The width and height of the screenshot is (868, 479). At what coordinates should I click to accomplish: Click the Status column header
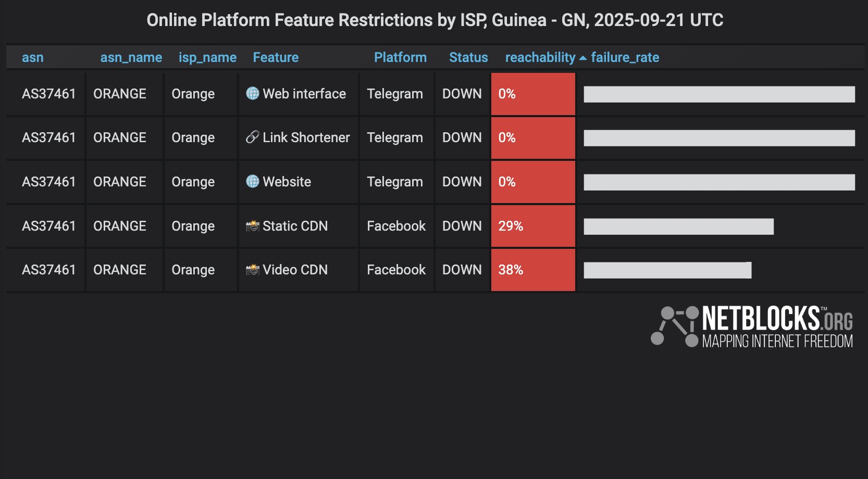tap(468, 57)
